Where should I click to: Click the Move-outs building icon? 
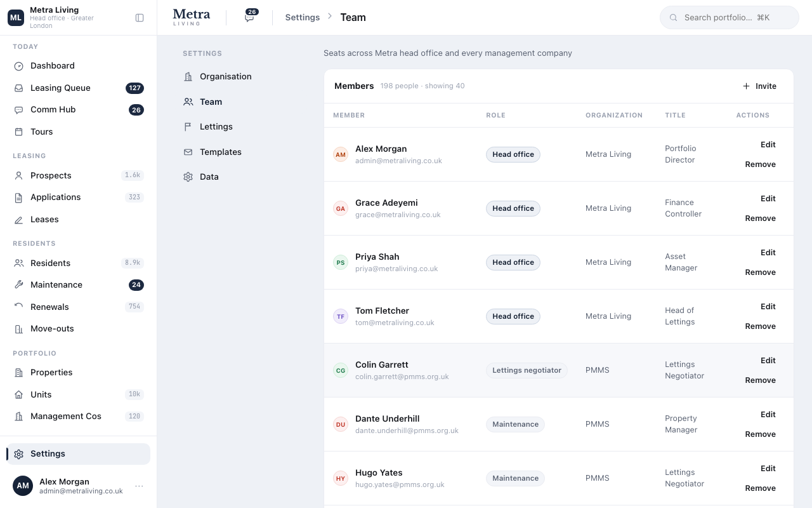click(18, 329)
